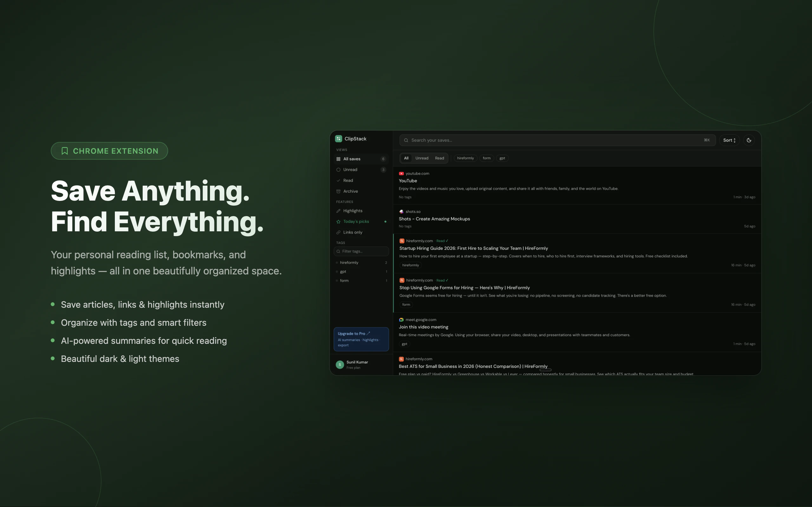Show Links only saves
812x507 pixels.
[x=353, y=232]
